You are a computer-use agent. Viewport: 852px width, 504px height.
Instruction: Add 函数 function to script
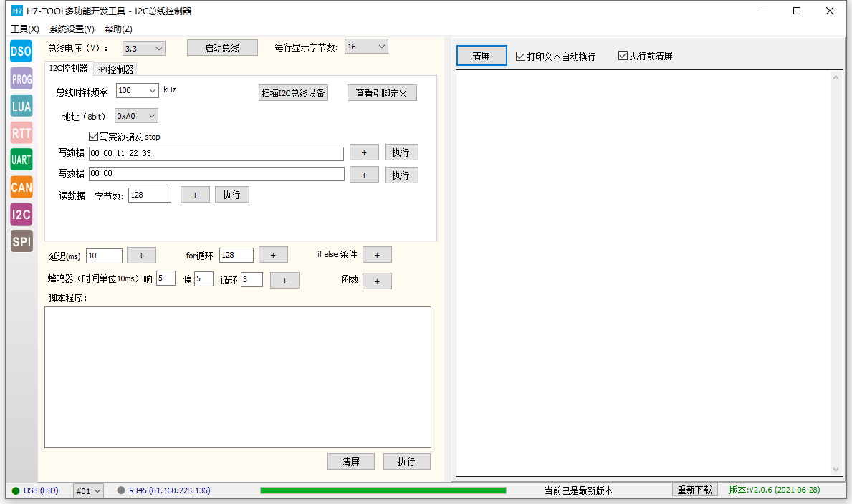377,281
